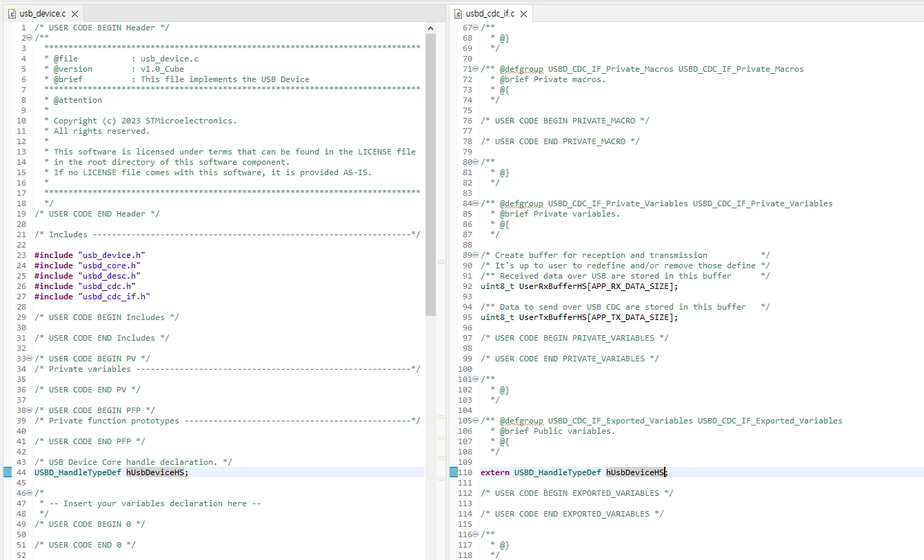Click the USER CODE BEGIN PRIVATE_MACRO comment
The height and width of the screenshot is (560, 924).
coord(565,121)
